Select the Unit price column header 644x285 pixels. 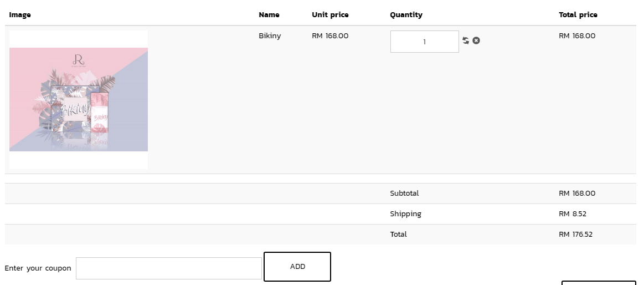click(330, 15)
